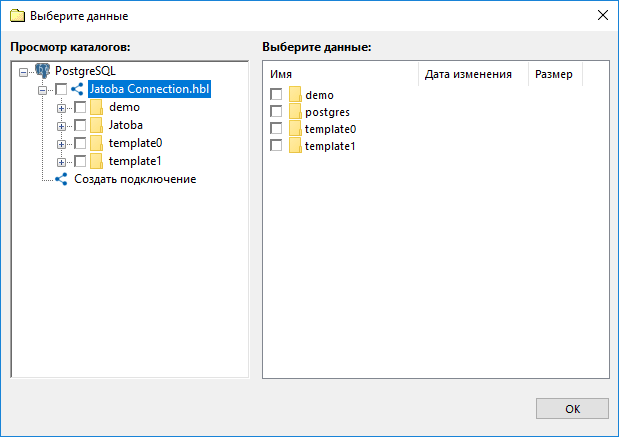Select the PostgreSQL root label
Viewport: 619px width, 437px height.
click(85, 71)
